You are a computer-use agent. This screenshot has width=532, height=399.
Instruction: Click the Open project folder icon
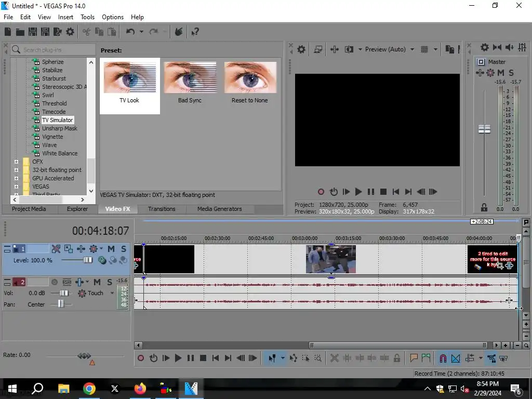(x=20, y=32)
